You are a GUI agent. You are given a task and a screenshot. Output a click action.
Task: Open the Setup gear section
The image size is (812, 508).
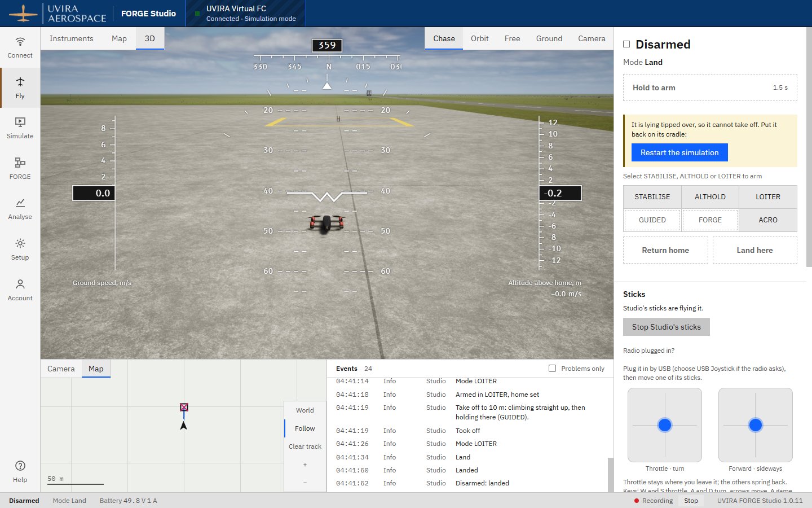20,249
